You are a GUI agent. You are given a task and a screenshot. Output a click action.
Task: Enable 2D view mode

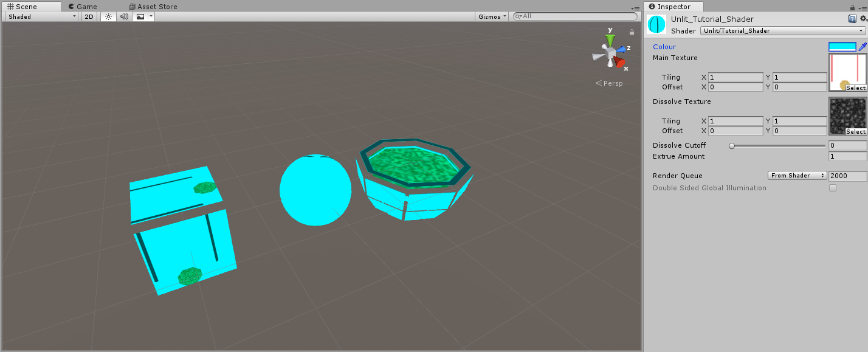point(88,16)
